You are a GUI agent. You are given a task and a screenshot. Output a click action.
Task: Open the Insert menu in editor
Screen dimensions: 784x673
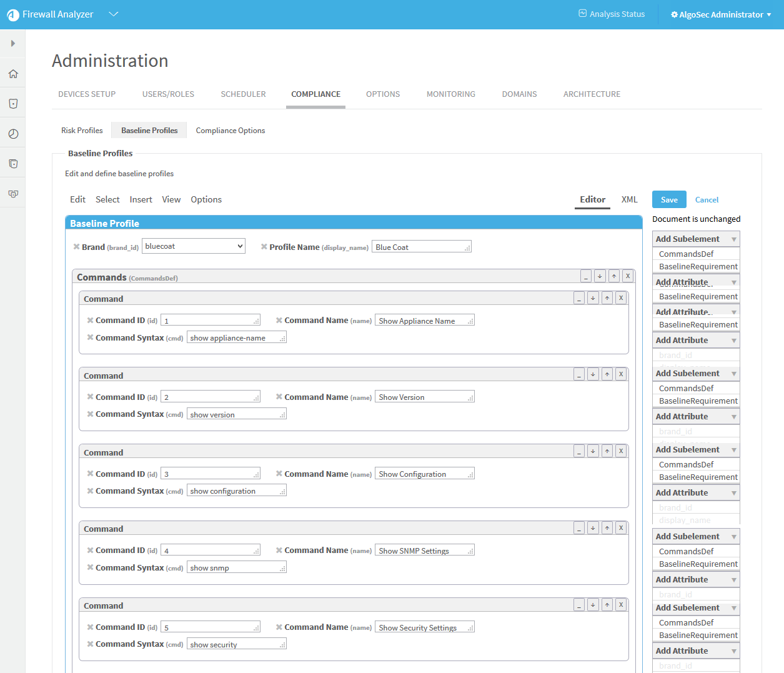pos(141,200)
